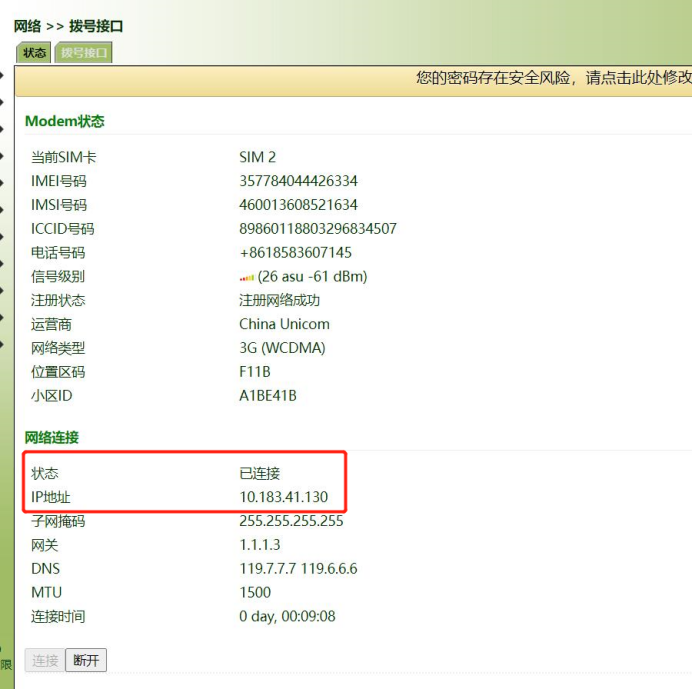This screenshot has height=690, width=693.
Task: Click the greyed-out 连接 button
Action: tap(45, 660)
